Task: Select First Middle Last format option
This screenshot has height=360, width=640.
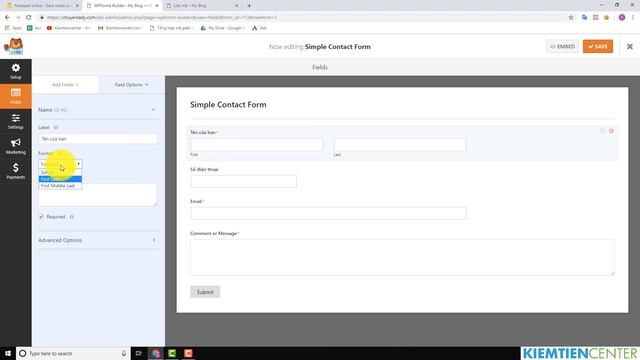Action: click(60, 186)
